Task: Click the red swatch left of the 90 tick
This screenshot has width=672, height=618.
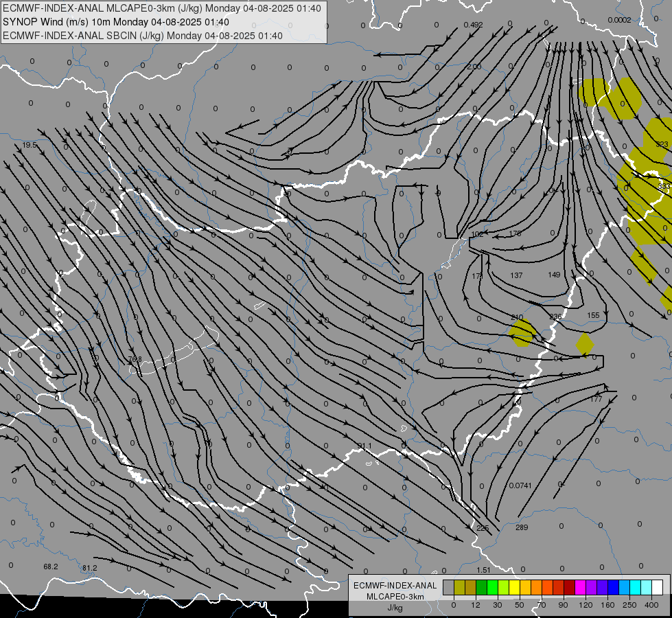Action: (559, 587)
